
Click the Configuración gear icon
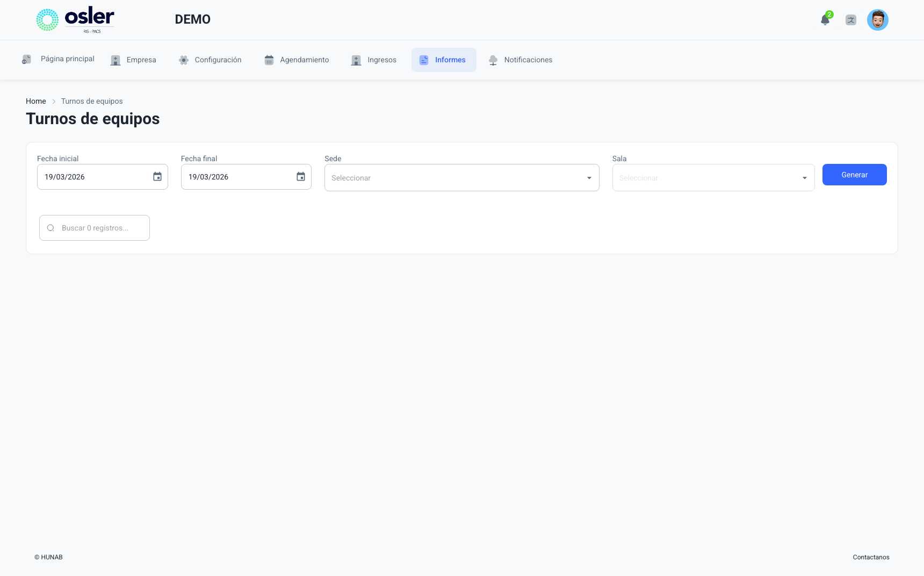(x=184, y=60)
